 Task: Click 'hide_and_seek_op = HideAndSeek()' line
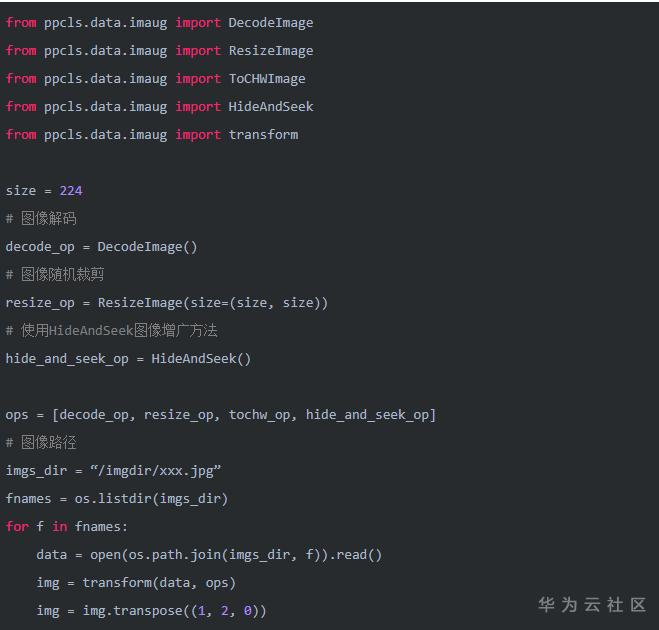coord(128,359)
